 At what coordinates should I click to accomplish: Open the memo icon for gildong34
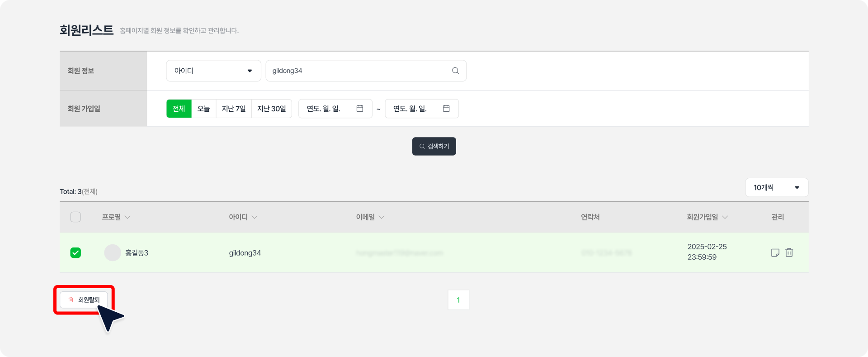[775, 252]
